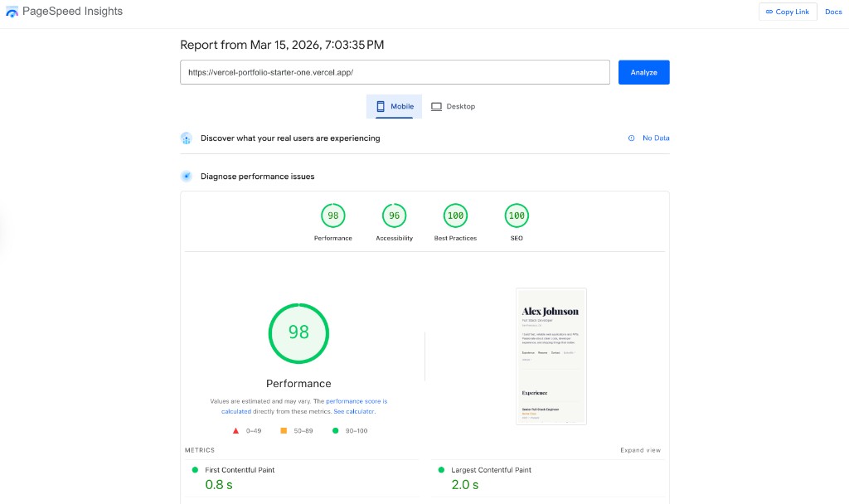This screenshot has width=849, height=504.
Task: Switch to the Mobile tab
Action: click(395, 106)
